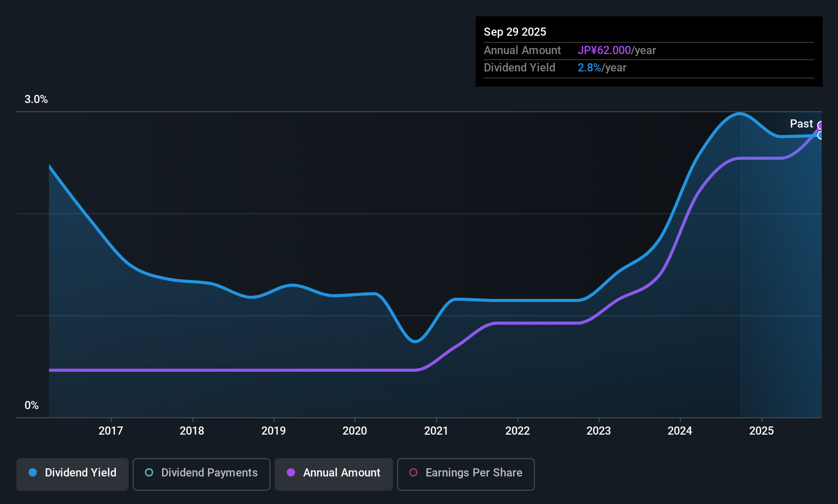This screenshot has height=504, width=838.
Task: Click the JP¥62.000 annual amount value
Action: click(x=604, y=51)
